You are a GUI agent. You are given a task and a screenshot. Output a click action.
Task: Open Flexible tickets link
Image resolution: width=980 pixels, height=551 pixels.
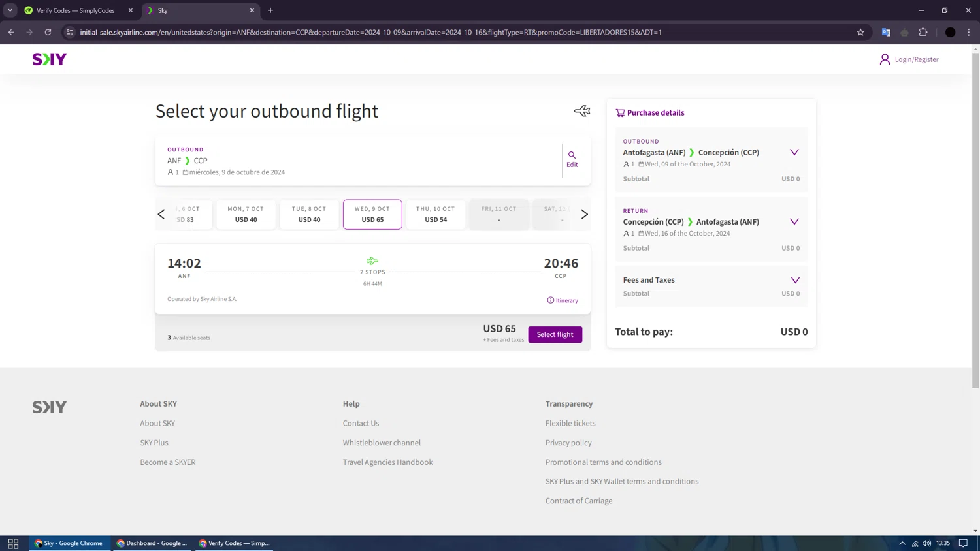pos(571,424)
